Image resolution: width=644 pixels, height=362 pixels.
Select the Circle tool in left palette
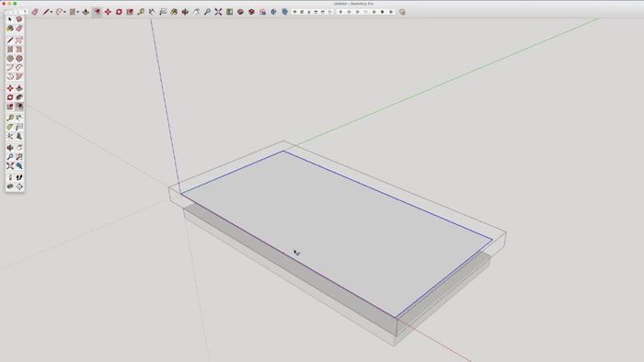10,58
